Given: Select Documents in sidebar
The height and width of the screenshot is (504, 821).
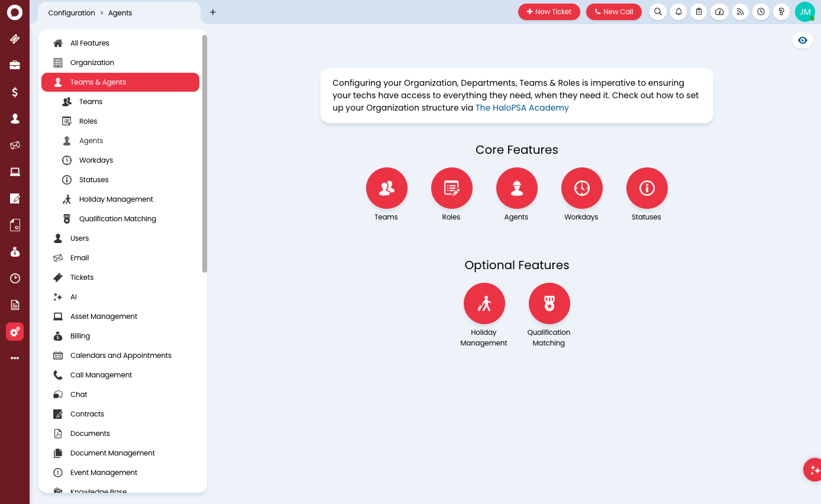Looking at the screenshot, I should [120, 434].
